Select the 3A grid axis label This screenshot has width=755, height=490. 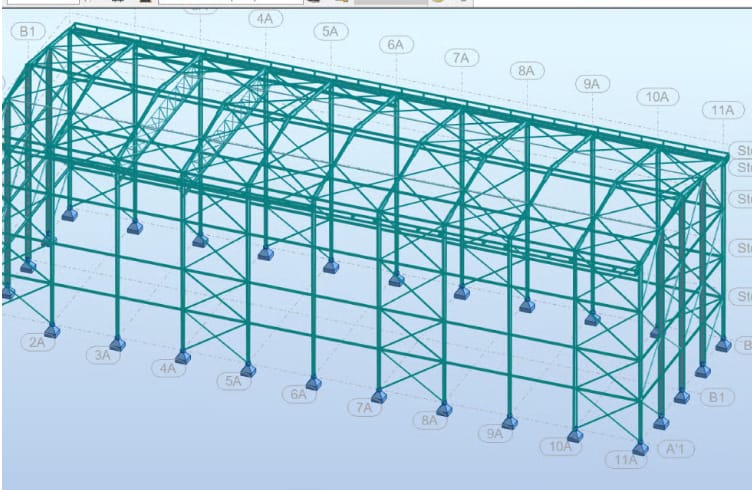pyautogui.click(x=102, y=355)
